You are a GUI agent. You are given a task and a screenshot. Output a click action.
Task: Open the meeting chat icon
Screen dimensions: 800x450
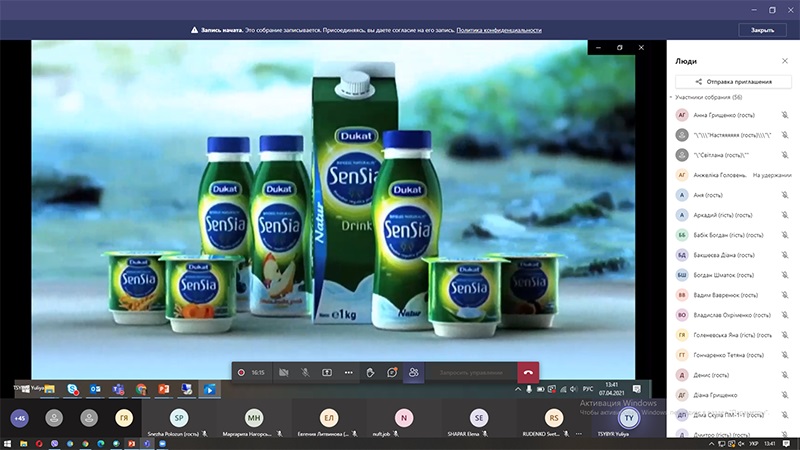(392, 372)
